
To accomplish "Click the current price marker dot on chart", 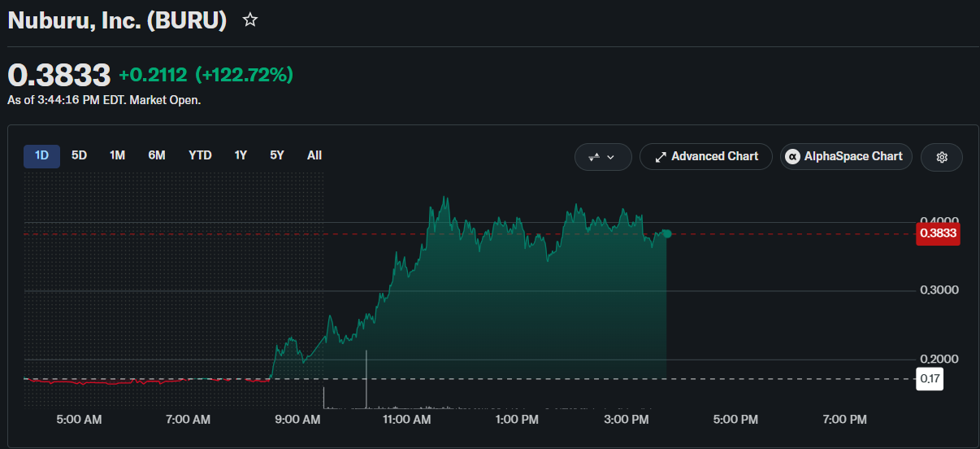I will tap(667, 233).
